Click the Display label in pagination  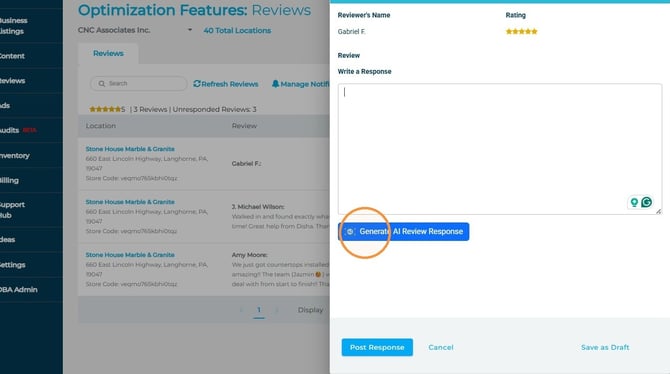coord(310,310)
